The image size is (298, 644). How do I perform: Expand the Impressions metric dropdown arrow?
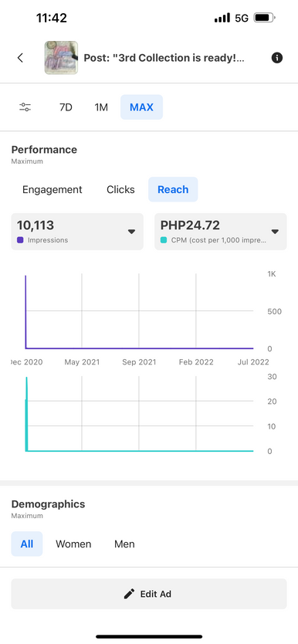pyautogui.click(x=131, y=232)
